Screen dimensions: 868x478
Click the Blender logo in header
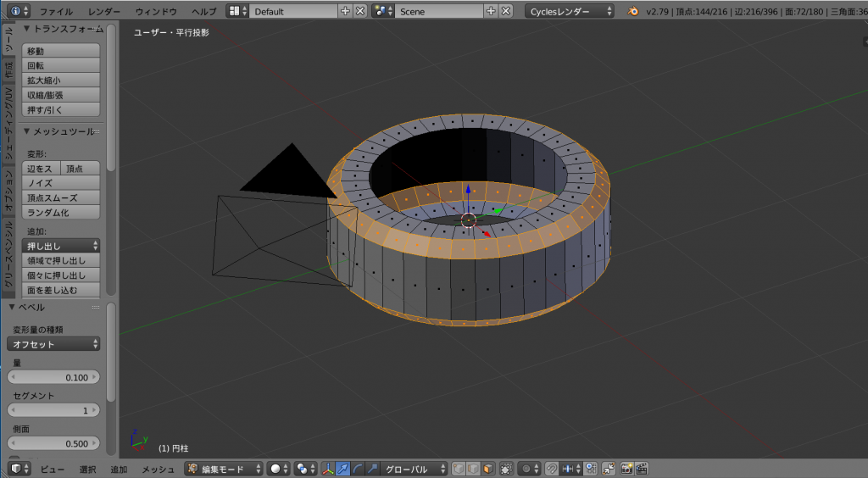[x=633, y=12]
